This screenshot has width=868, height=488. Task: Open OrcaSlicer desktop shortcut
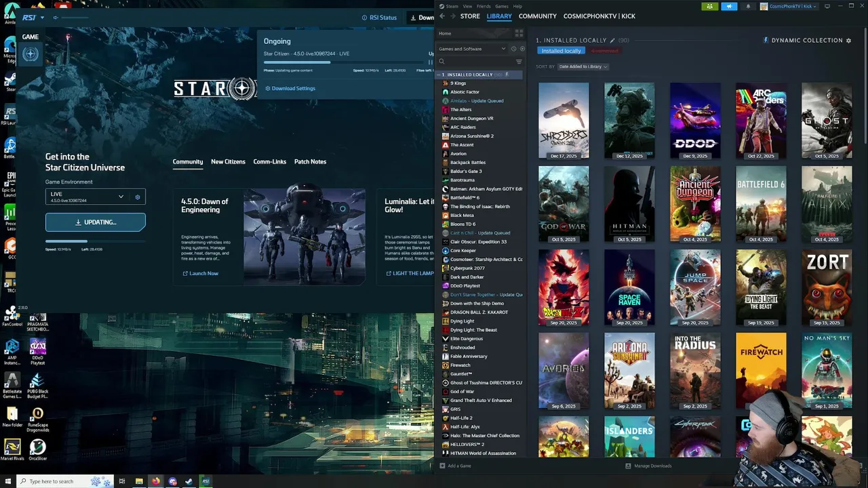pos(37,450)
